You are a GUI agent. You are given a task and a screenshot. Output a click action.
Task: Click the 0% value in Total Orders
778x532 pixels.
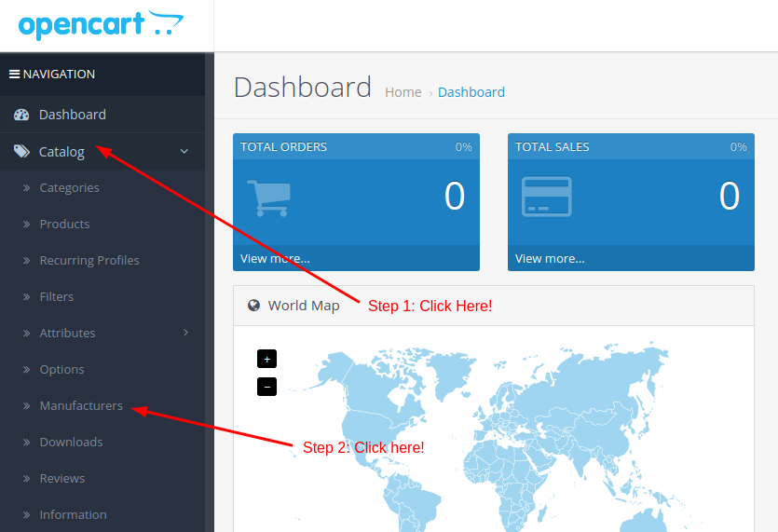tap(463, 147)
